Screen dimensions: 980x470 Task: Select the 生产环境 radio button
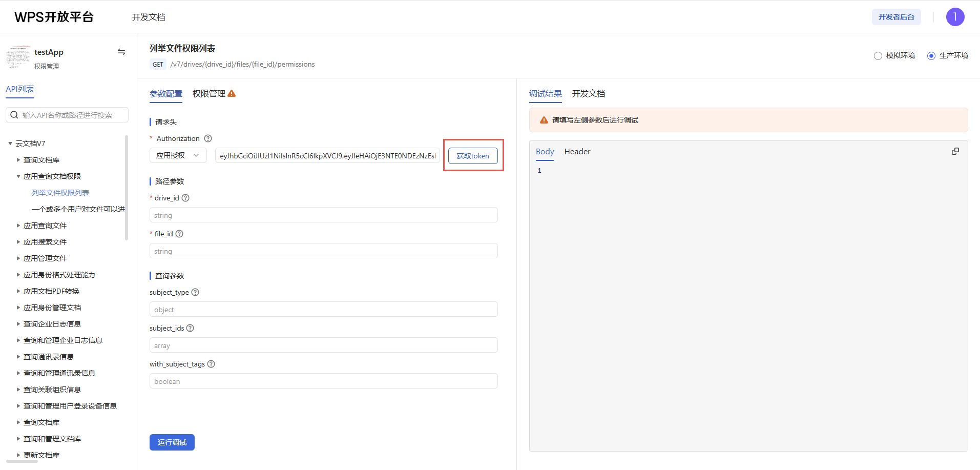[x=931, y=56]
